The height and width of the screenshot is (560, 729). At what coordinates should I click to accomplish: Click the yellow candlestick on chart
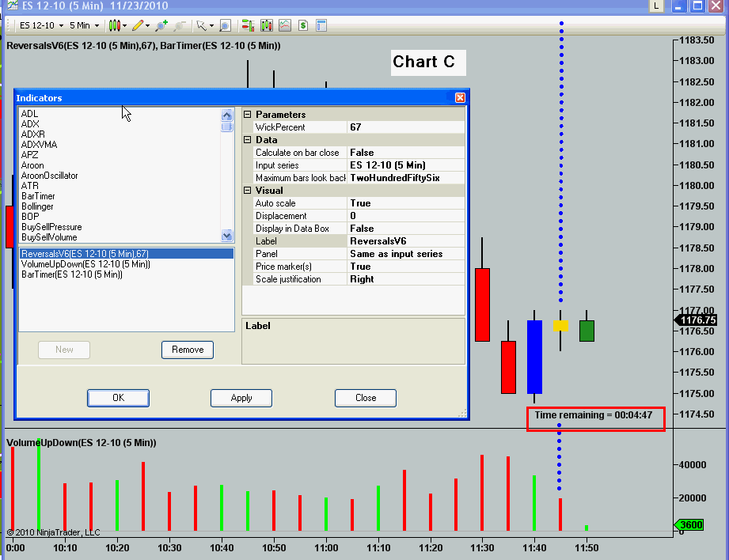pos(560,326)
